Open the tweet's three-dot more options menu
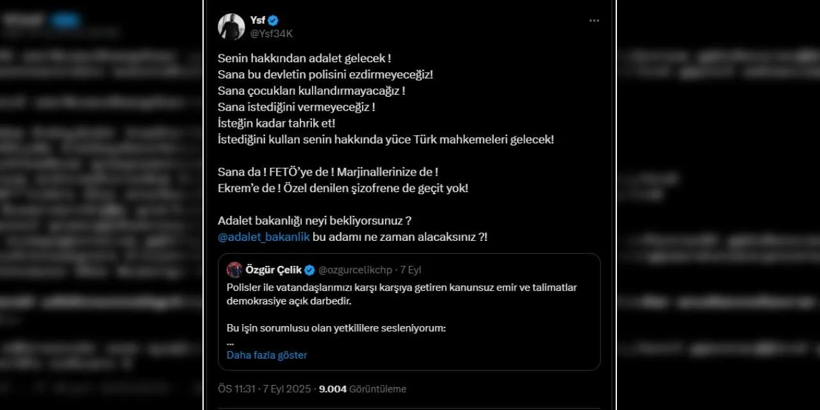This screenshot has height=410, width=820. pos(594,20)
